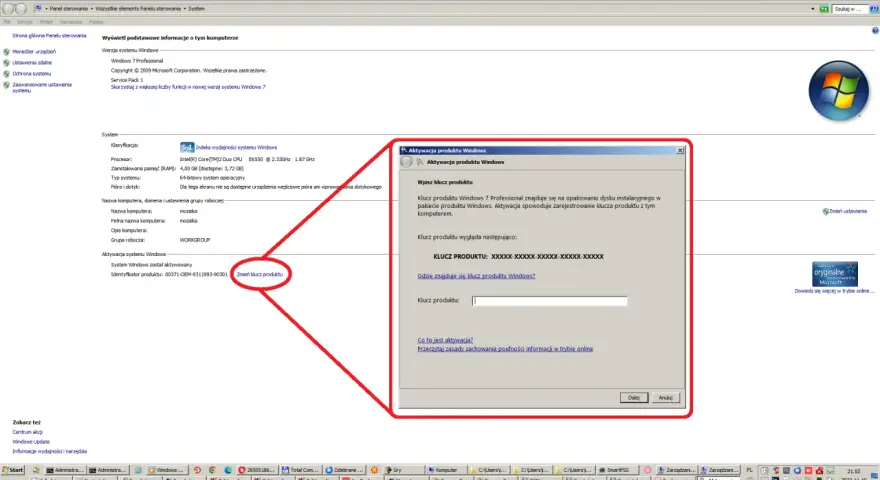Open the Widok menu
The width and height of the screenshot is (880, 480).
[46, 22]
